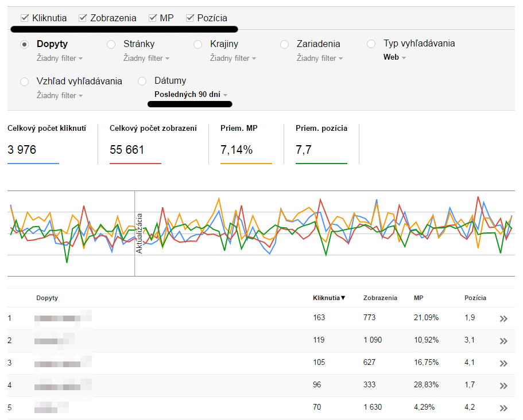Select the Dátumy radio button
The width and height of the screenshot is (523, 420).
[142, 81]
